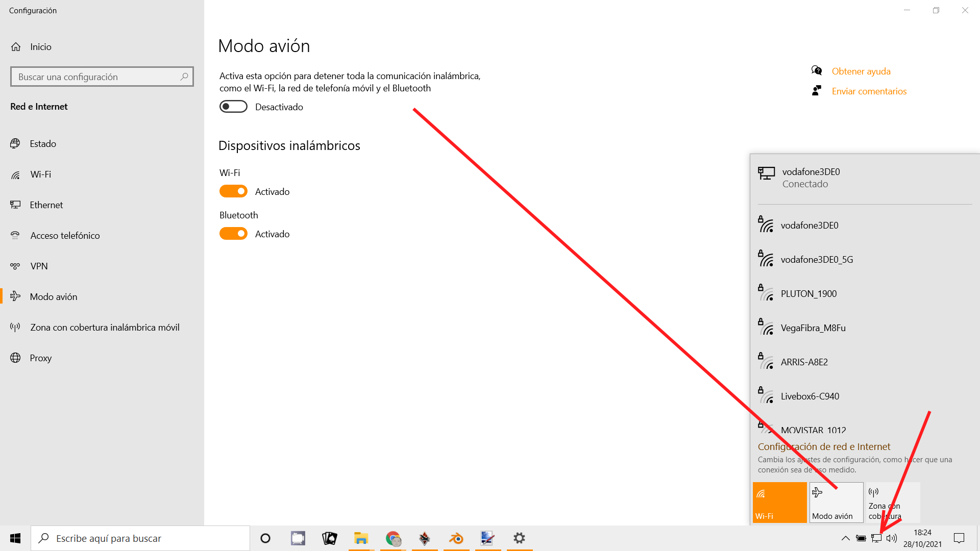The width and height of the screenshot is (980, 551).
Task: Disable the Bluetooth toggle switch
Action: point(233,234)
